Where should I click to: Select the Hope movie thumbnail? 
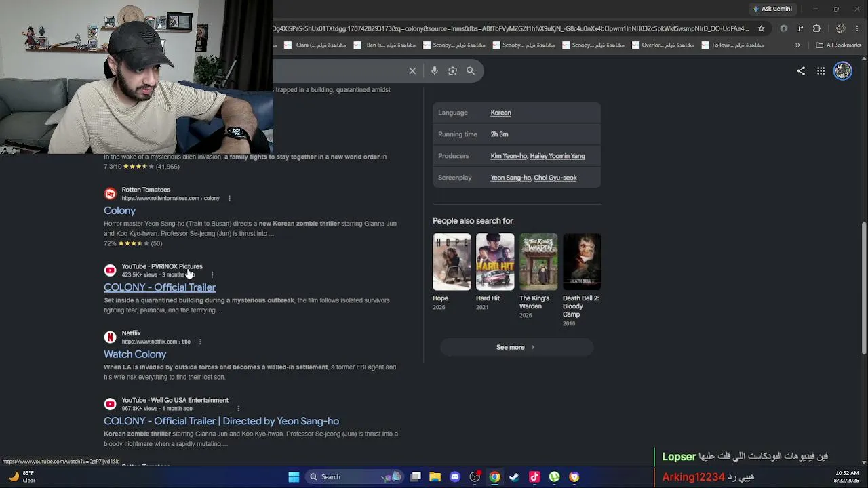click(x=452, y=262)
